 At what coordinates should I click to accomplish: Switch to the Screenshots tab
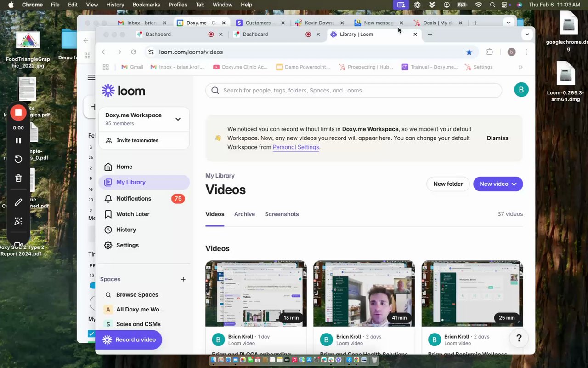click(282, 214)
